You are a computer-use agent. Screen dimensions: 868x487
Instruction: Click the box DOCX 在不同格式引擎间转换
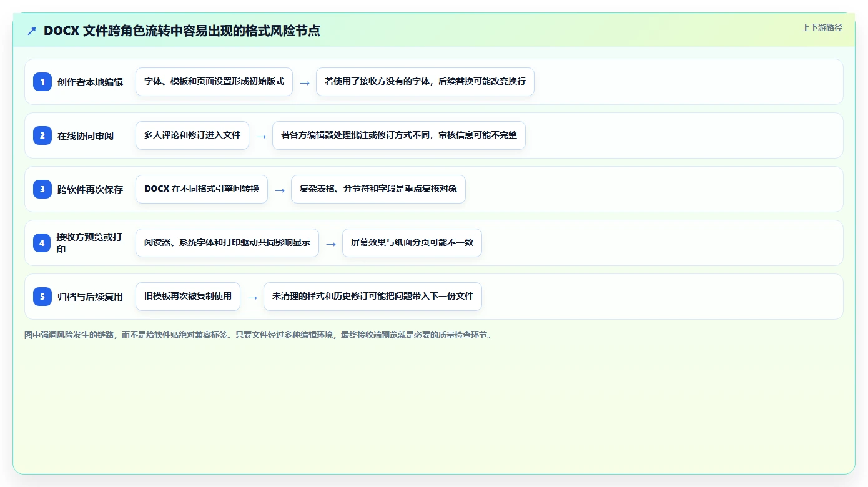click(x=202, y=189)
